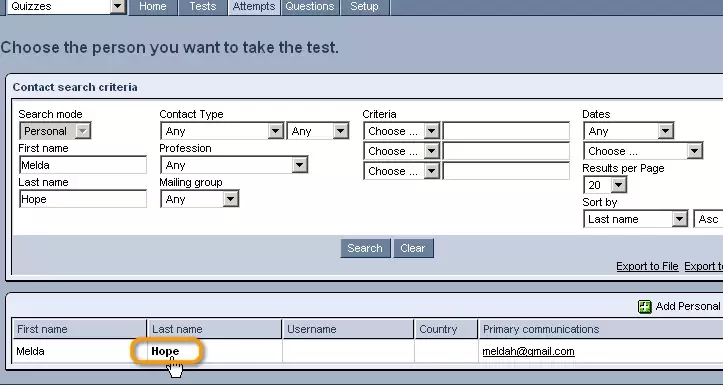The width and height of the screenshot is (723, 386).
Task: Open the Attempts tab
Action: click(x=254, y=6)
